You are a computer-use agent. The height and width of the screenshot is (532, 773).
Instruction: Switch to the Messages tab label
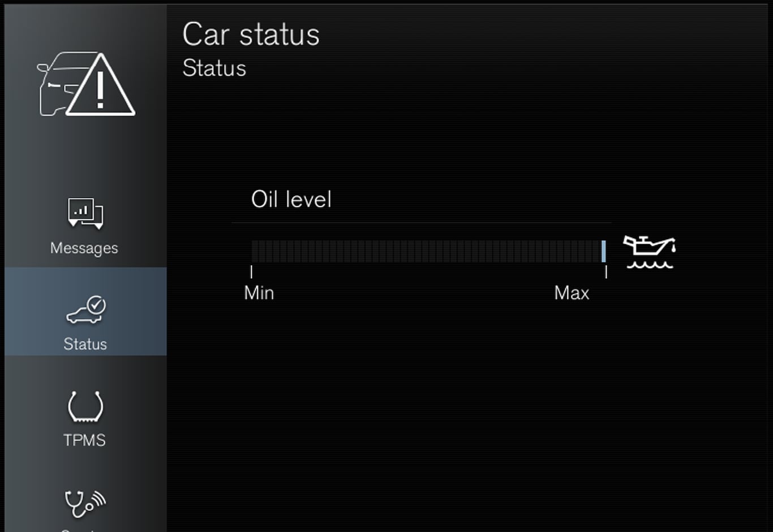coord(84,248)
